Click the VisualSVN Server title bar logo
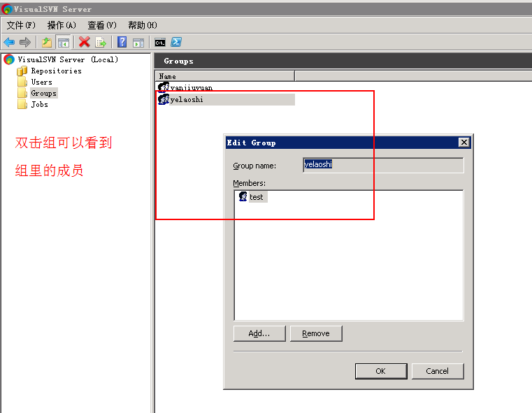This screenshot has height=413, width=532. (x=7, y=9)
